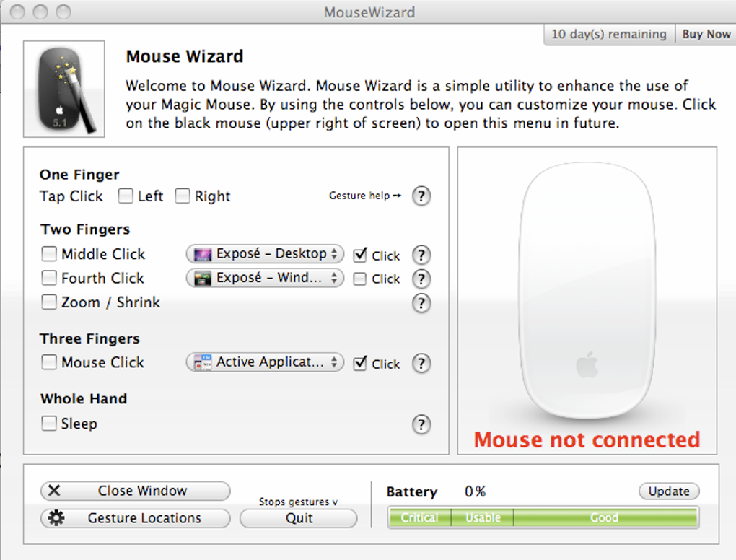
Task: Enable Tap Click Right checkbox
Action: pos(182,196)
